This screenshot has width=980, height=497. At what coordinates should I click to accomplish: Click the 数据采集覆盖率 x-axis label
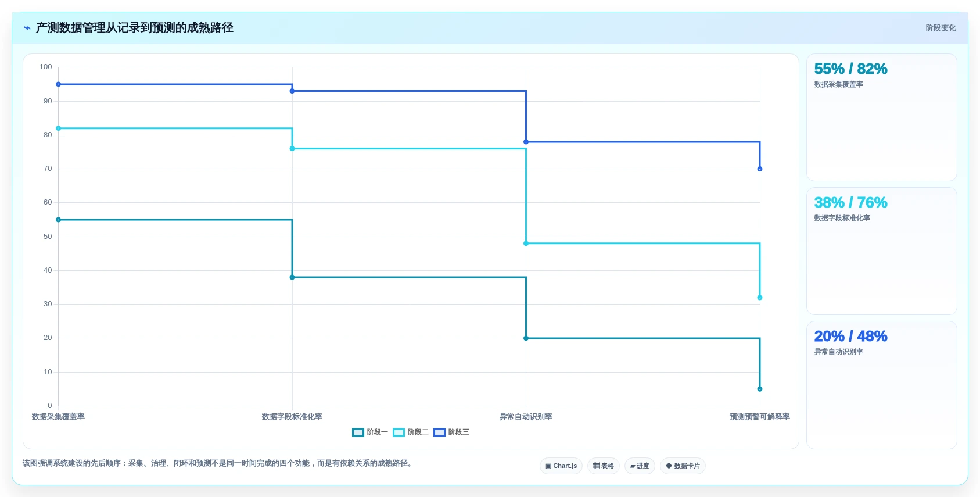(x=58, y=417)
